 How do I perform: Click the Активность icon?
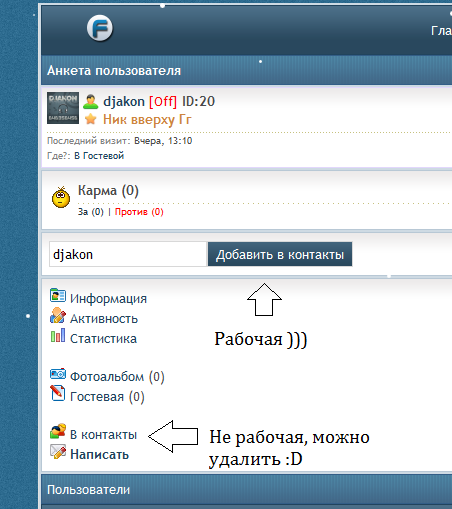point(58,315)
